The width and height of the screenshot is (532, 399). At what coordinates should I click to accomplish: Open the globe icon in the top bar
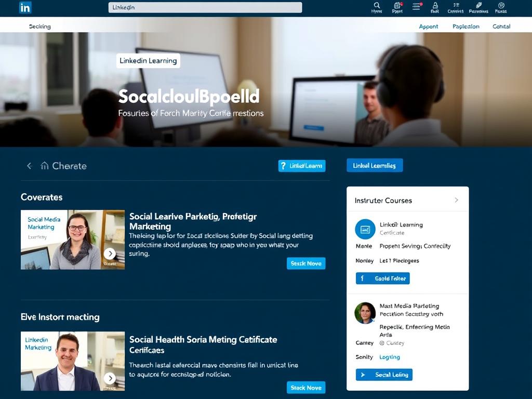501,5
